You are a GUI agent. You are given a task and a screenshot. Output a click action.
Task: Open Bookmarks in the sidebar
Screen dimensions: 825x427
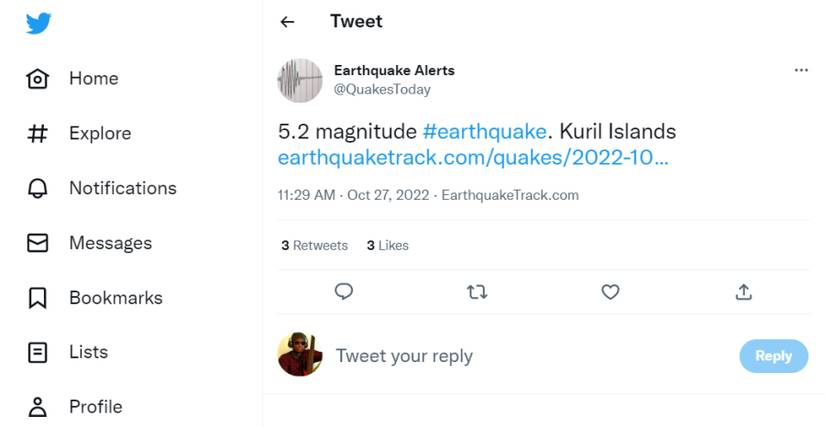pyautogui.click(x=114, y=298)
